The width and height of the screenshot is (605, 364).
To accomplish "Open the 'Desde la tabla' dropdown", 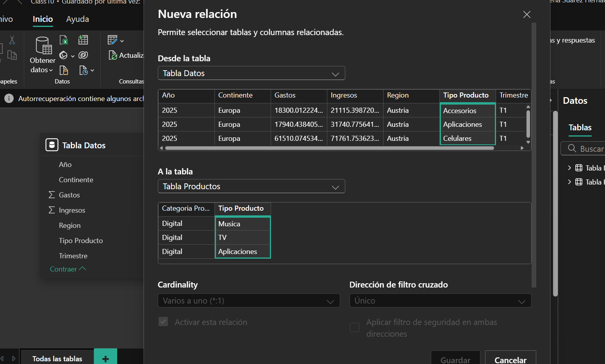I will (x=251, y=73).
